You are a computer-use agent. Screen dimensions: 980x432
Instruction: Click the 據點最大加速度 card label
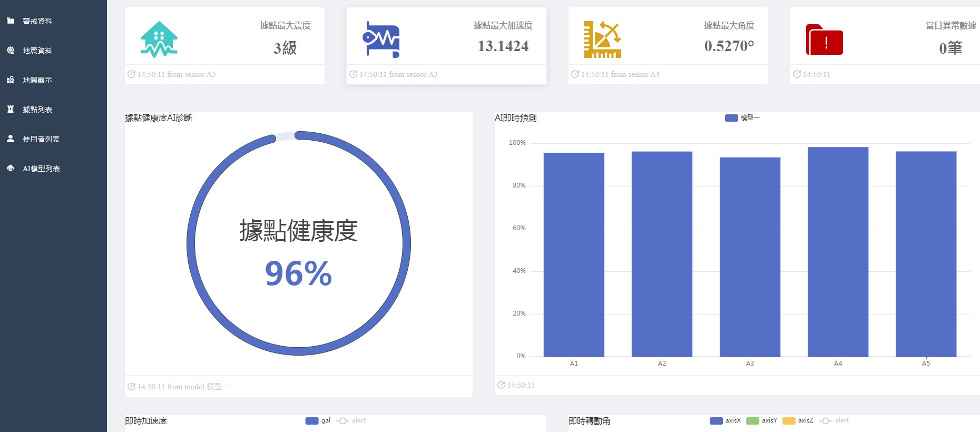pos(503,25)
